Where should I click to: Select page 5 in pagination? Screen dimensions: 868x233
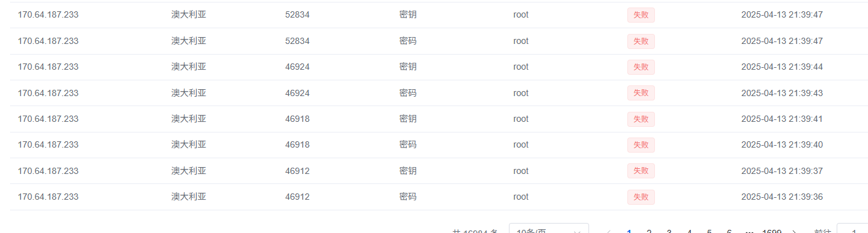click(709, 230)
